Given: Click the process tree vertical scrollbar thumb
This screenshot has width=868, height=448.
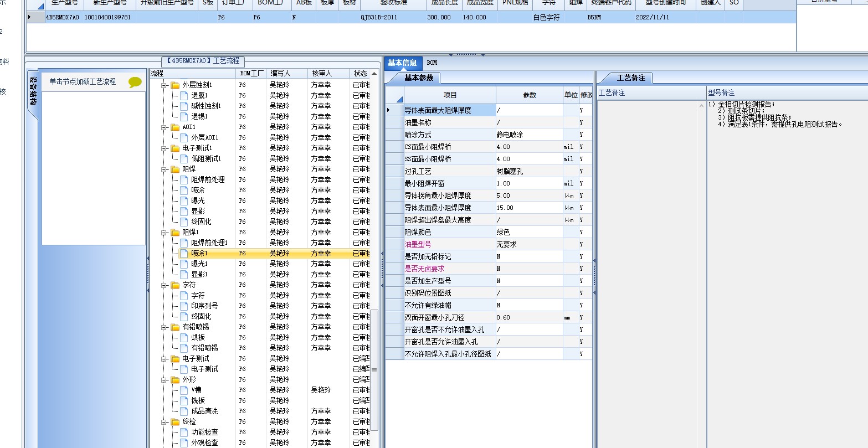Looking at the screenshot, I should click(374, 369).
